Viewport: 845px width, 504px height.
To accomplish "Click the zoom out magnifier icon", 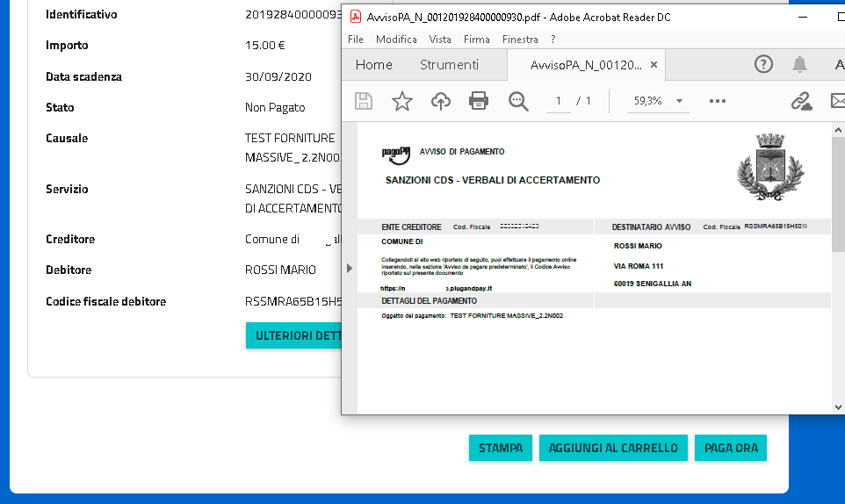I will pyautogui.click(x=518, y=101).
